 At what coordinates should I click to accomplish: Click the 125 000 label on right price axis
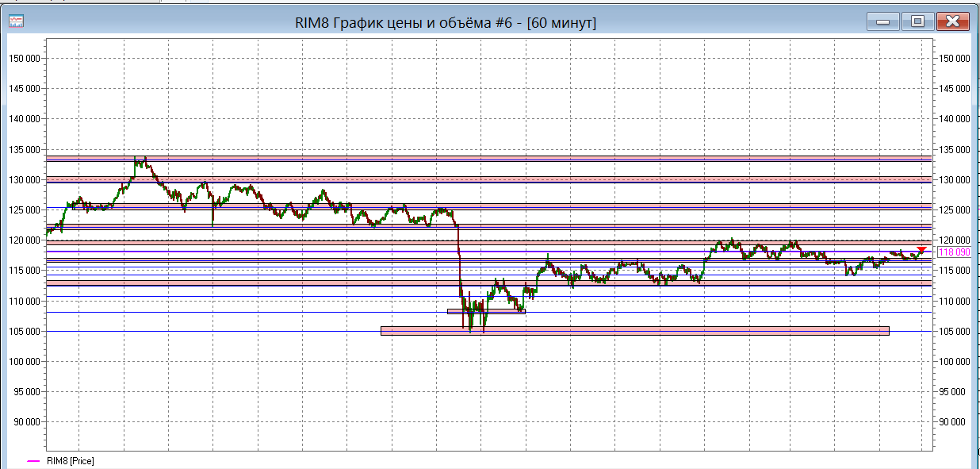tap(953, 210)
